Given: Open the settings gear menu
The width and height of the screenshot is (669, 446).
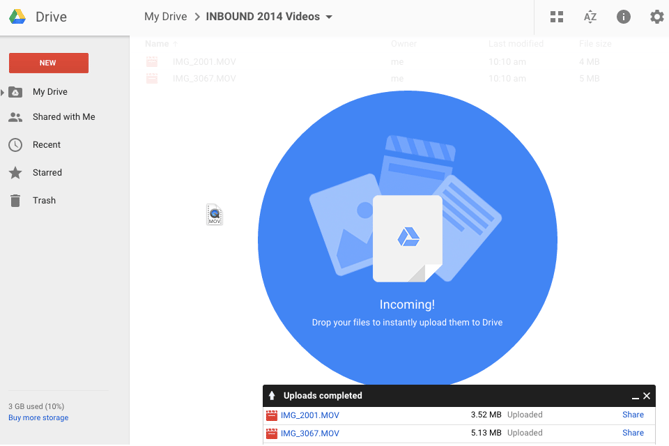Looking at the screenshot, I should [656, 17].
